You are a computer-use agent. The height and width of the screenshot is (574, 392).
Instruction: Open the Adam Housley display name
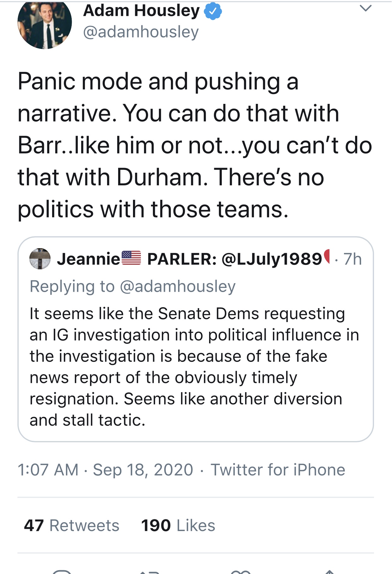141,11
